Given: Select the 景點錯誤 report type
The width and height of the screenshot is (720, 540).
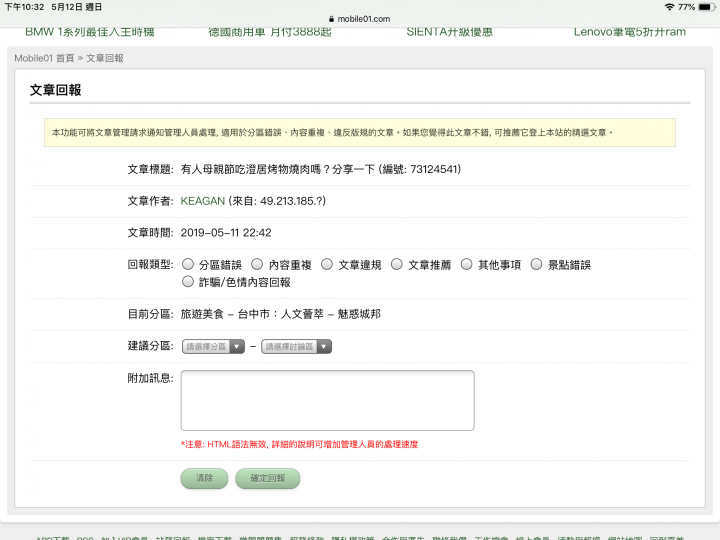Looking at the screenshot, I should pyautogui.click(x=536, y=264).
